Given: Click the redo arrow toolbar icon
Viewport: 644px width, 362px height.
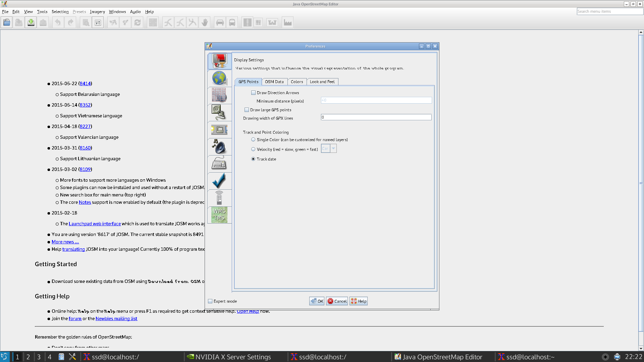Looking at the screenshot, I should coord(70,22).
